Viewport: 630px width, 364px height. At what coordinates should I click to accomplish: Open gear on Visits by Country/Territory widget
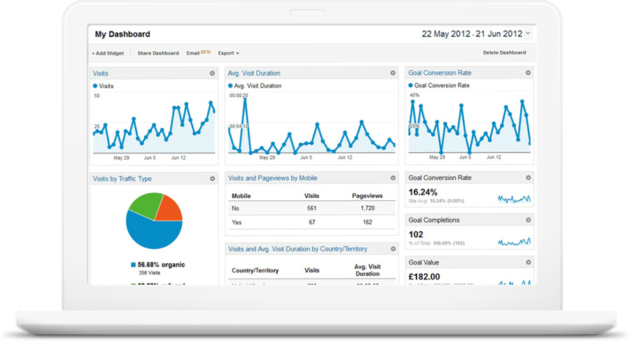tap(393, 248)
